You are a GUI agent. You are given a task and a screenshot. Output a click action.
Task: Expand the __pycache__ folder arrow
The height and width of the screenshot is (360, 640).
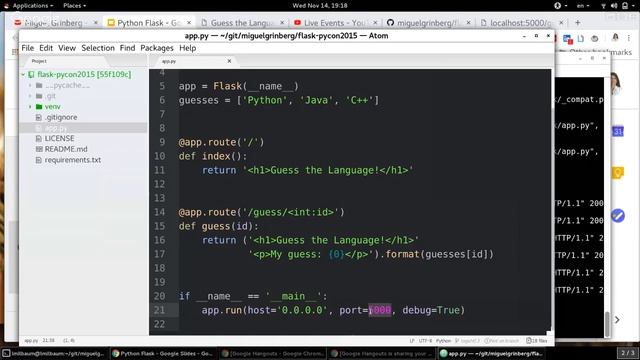pyautogui.click(x=30, y=85)
